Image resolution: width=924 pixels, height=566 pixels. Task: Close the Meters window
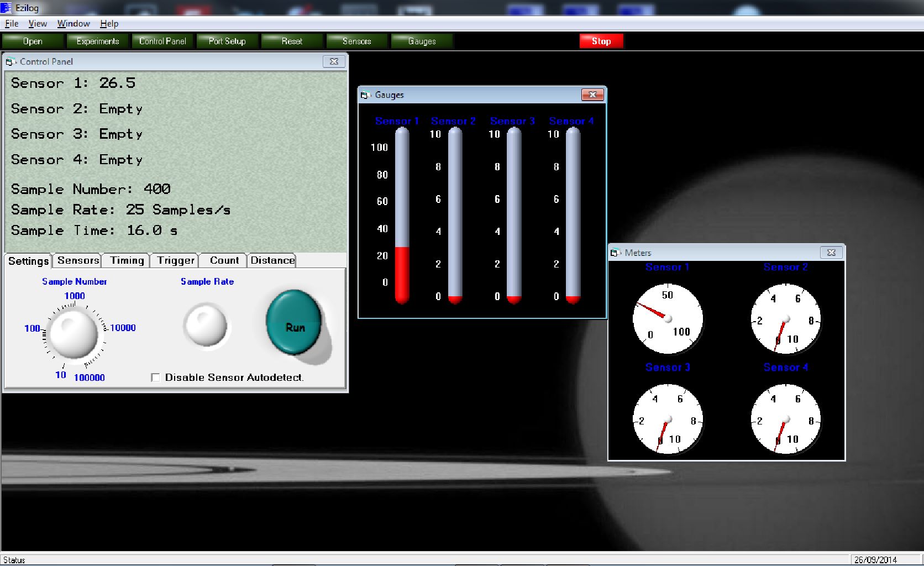pos(831,253)
